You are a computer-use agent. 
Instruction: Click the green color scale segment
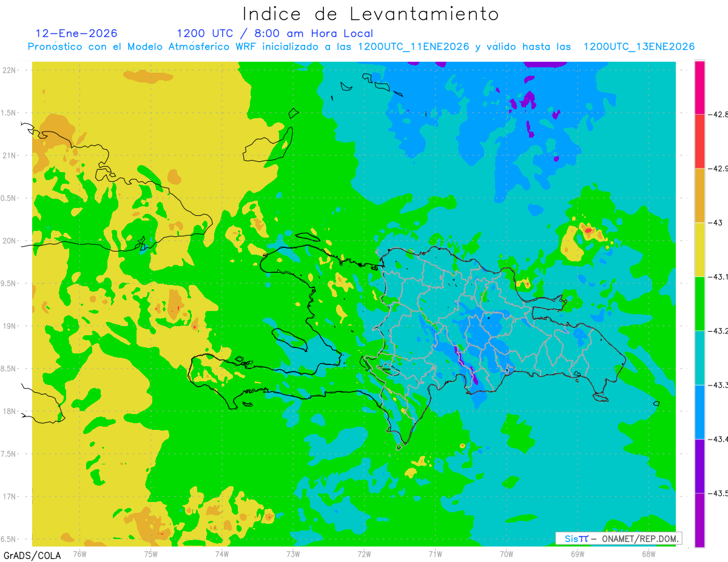point(699,303)
